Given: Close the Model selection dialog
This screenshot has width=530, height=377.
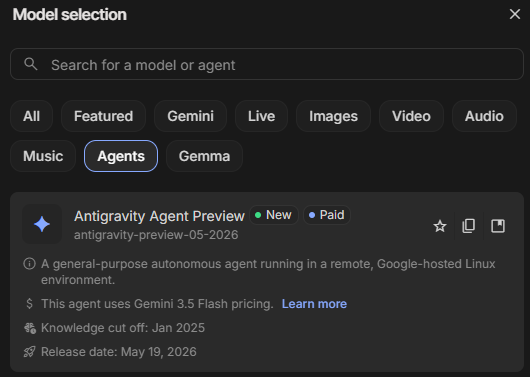Looking at the screenshot, I should (515, 14).
